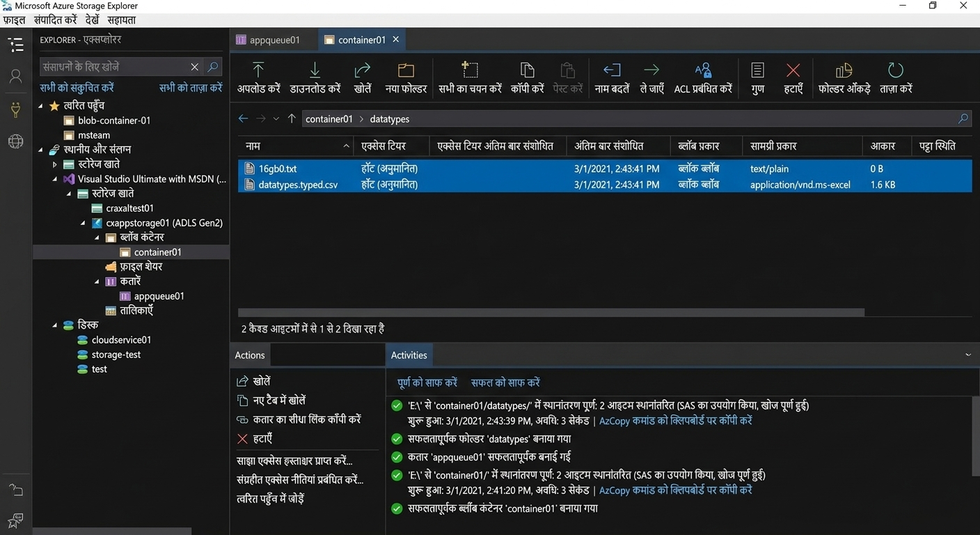Go up one folder level with up arrow
This screenshot has width=980, height=535.
point(292,118)
